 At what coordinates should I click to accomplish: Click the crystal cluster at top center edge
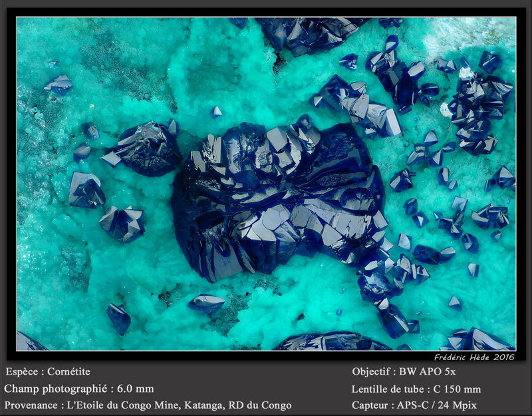pyautogui.click(x=307, y=36)
